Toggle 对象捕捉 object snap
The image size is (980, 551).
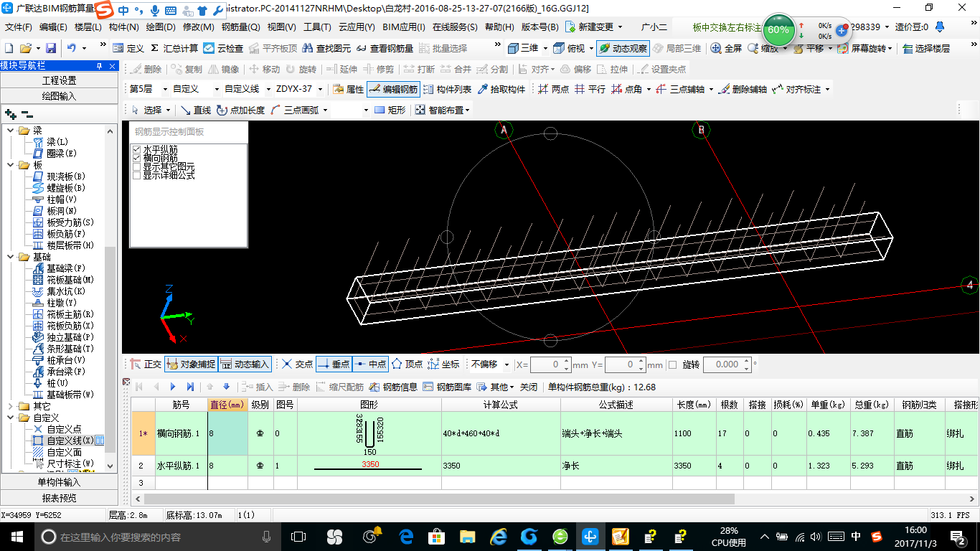[x=190, y=364]
